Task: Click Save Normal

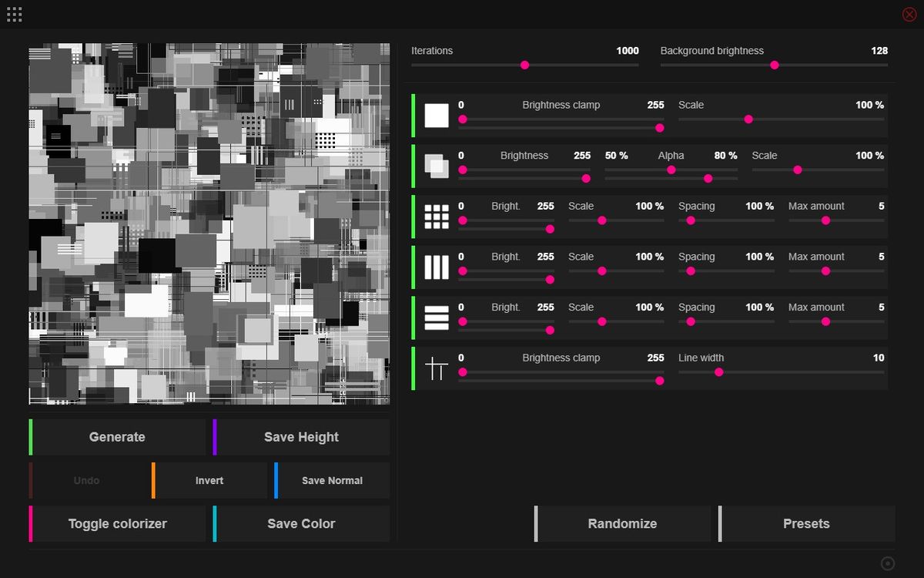Action: (x=332, y=480)
